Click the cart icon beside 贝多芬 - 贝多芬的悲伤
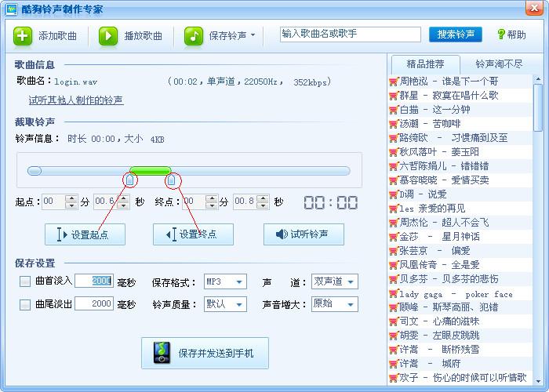The image size is (549, 392). [394, 280]
